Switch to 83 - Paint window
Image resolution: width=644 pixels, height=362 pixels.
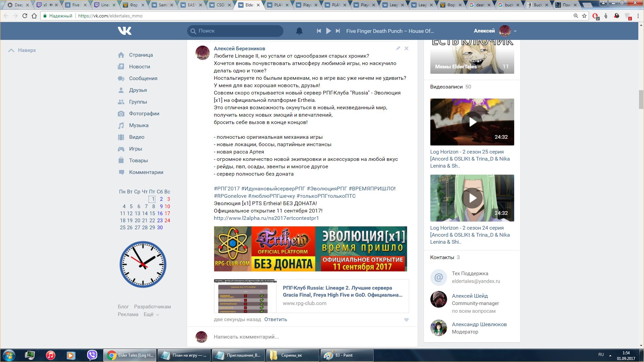pos(347,355)
